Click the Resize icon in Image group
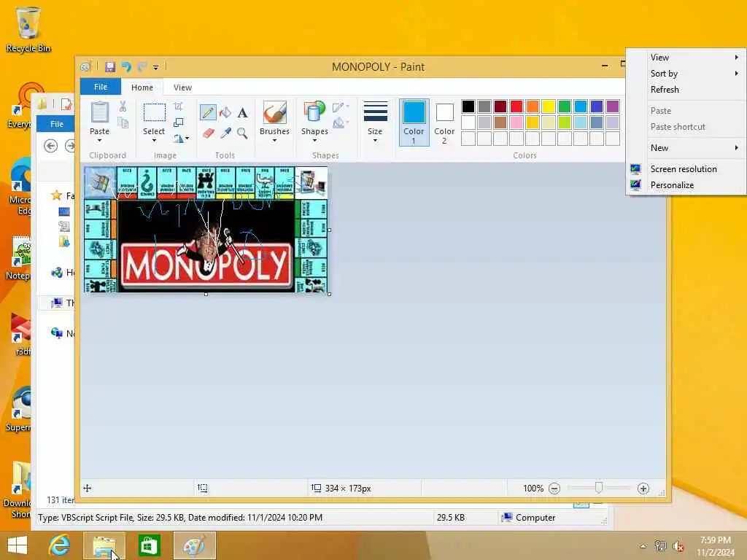Image resolution: width=747 pixels, height=560 pixels. pyautogui.click(x=178, y=122)
